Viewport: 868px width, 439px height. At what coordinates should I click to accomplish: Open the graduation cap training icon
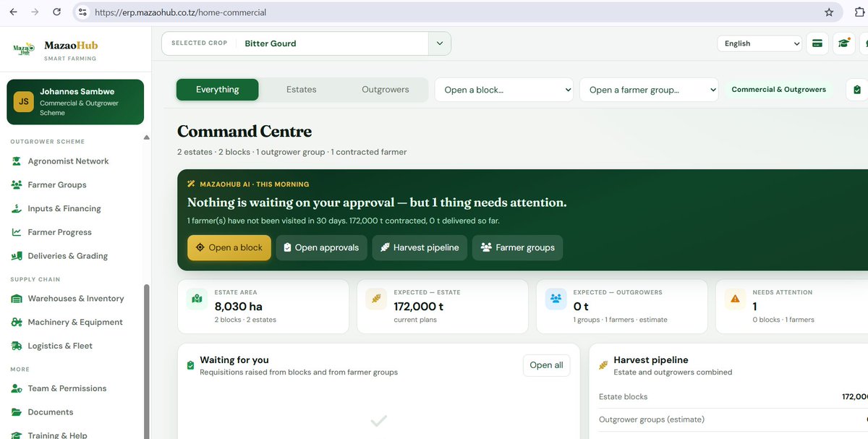pos(843,43)
